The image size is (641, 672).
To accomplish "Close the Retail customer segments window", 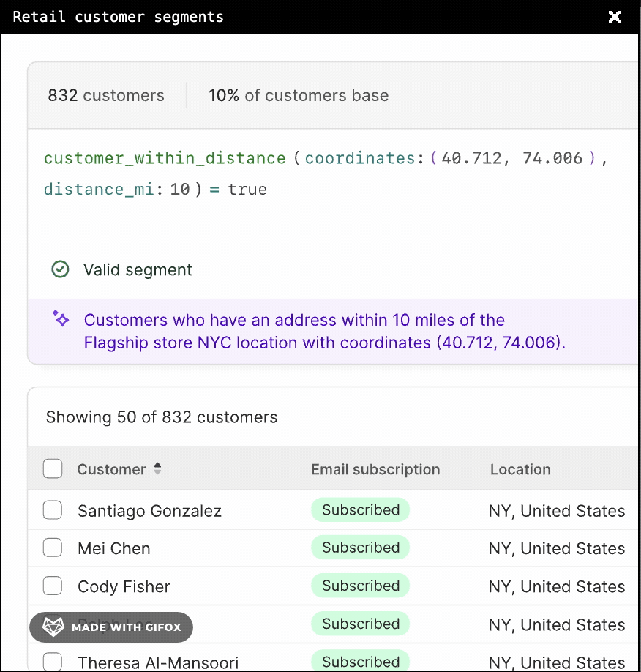I will coord(615,17).
